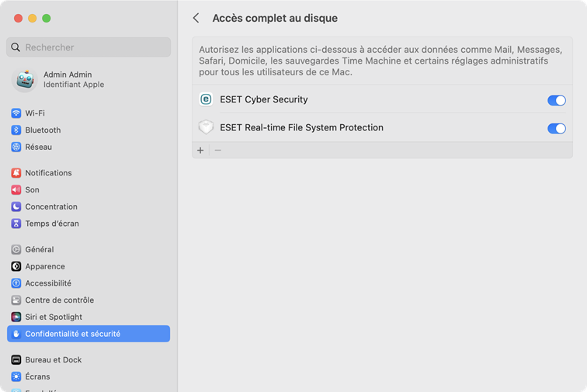Disable ESET Cyber Security disk access

click(x=556, y=100)
